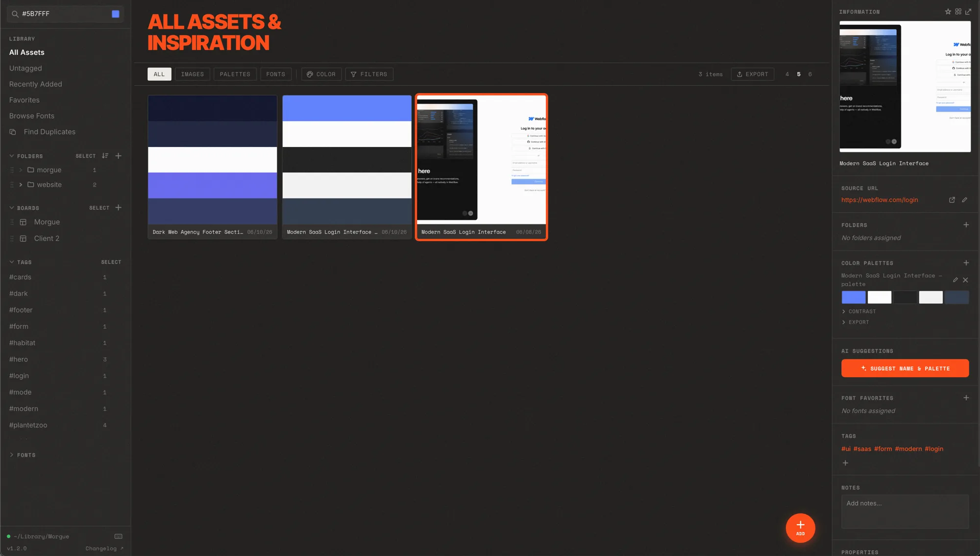Add a font favorite plus icon

click(x=966, y=398)
